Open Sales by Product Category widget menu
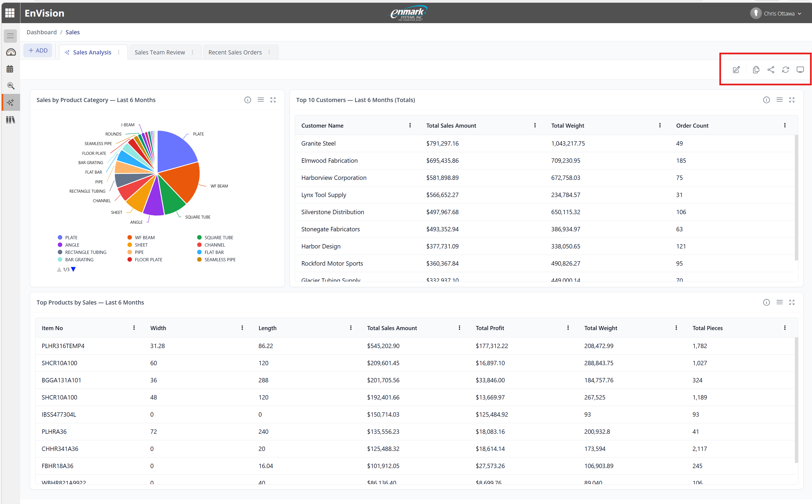The height and width of the screenshot is (504, 812). [261, 100]
